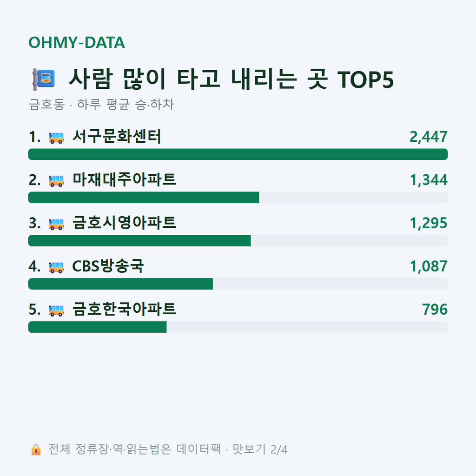Image resolution: width=476 pixels, height=476 pixels.
Task: Click the bus icon next to 금호시영아파트
Action: coord(56,224)
